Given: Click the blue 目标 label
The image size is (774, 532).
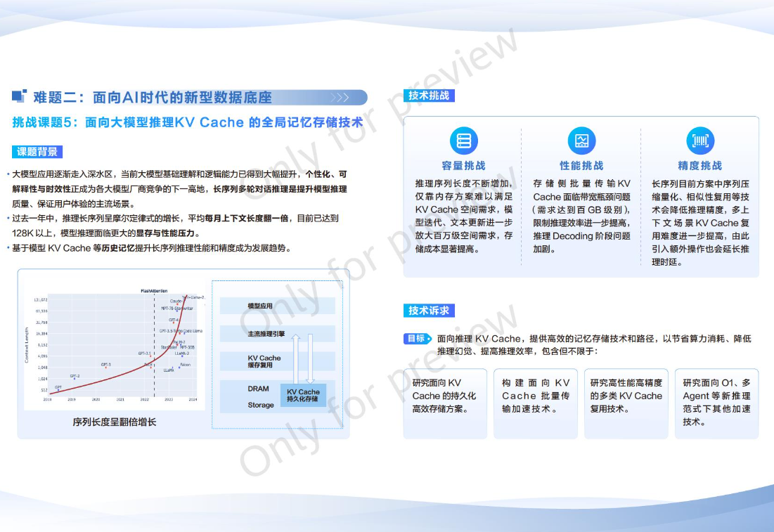Looking at the screenshot, I should click(416, 339).
